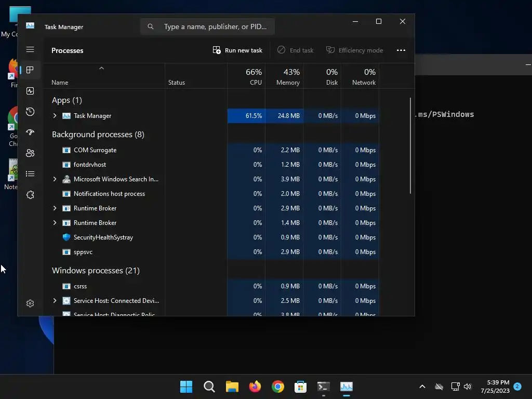Viewport: 532px width, 399px height.
Task: Expand the Task Manager app row
Action: point(55,116)
